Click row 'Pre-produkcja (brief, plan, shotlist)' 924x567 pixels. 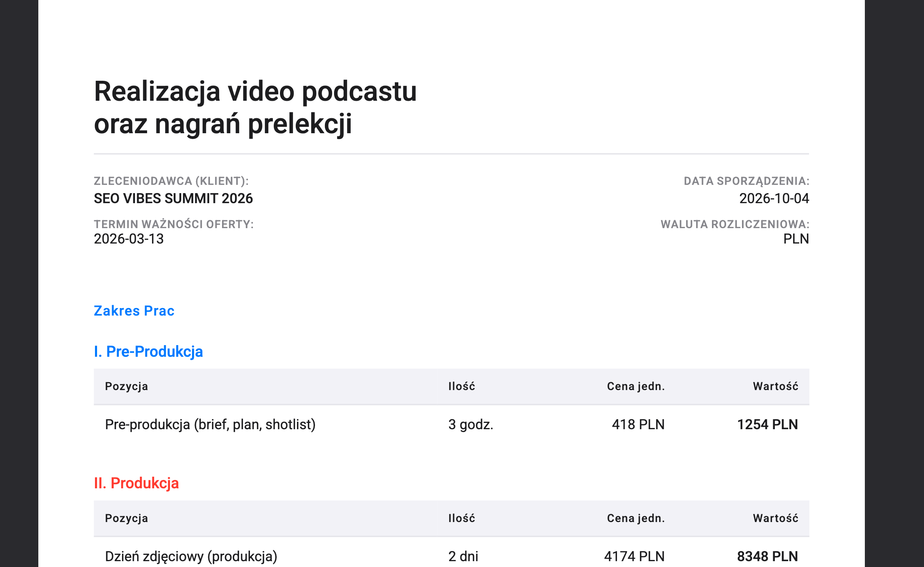[x=452, y=424]
